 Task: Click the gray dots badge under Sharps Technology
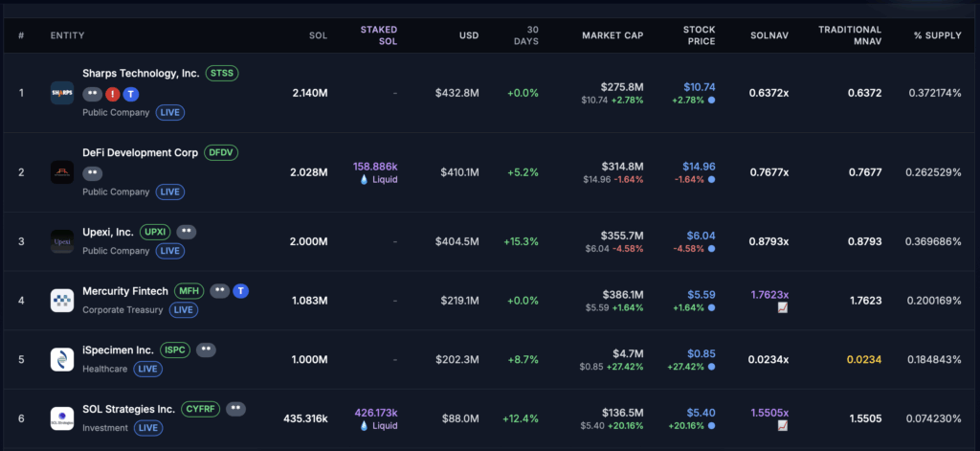tap(93, 94)
